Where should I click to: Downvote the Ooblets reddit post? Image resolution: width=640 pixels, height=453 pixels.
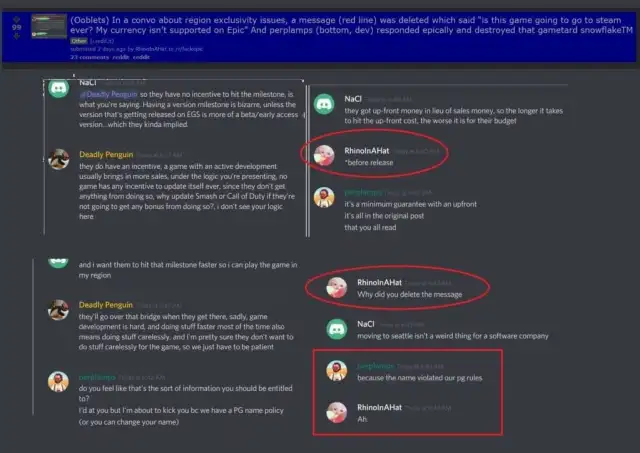point(16,36)
